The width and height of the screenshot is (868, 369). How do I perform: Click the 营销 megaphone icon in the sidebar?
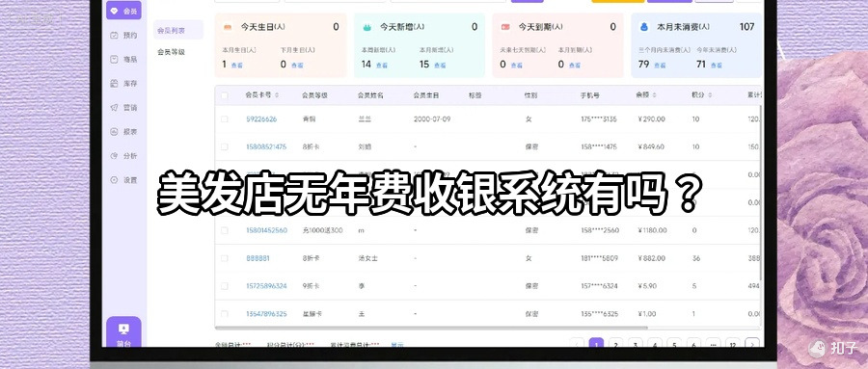[114, 107]
